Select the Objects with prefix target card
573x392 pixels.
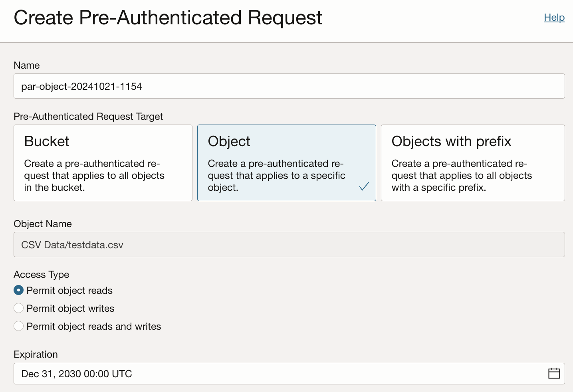(472, 162)
